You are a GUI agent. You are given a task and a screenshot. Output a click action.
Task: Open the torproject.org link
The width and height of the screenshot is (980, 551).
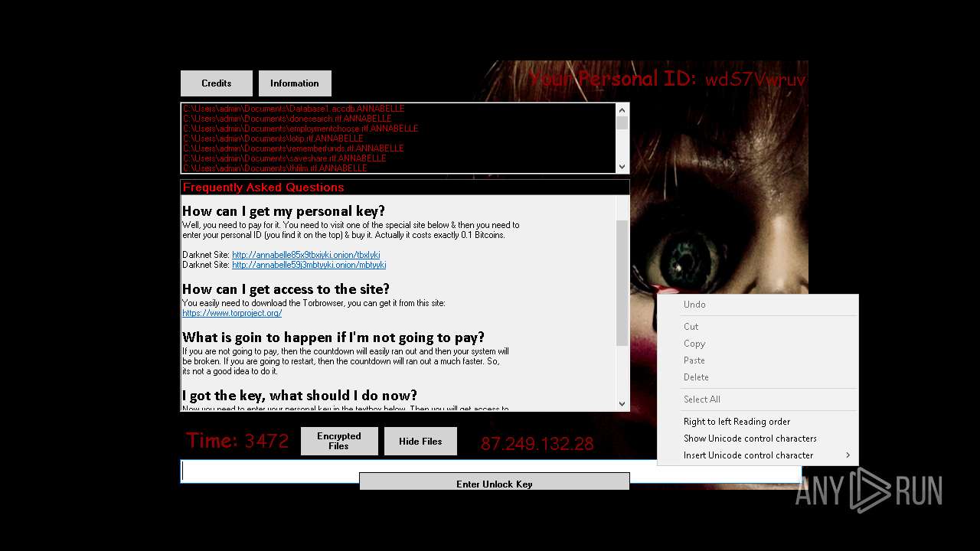(232, 313)
